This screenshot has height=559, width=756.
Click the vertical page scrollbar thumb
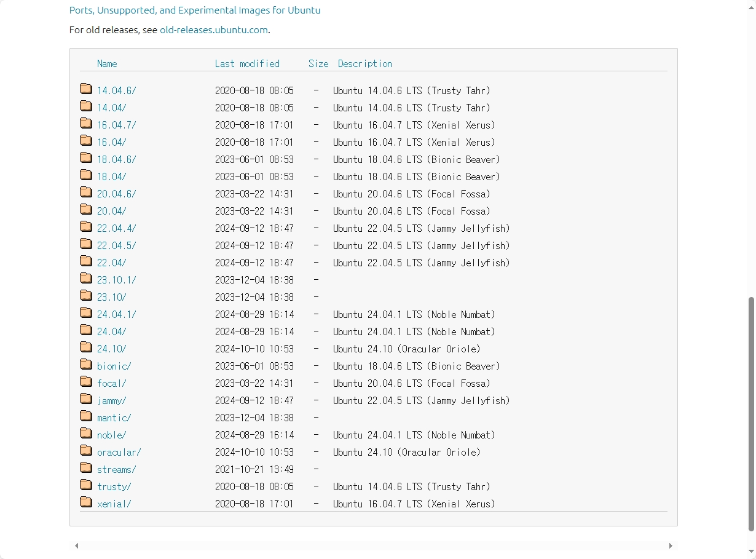tap(751, 414)
